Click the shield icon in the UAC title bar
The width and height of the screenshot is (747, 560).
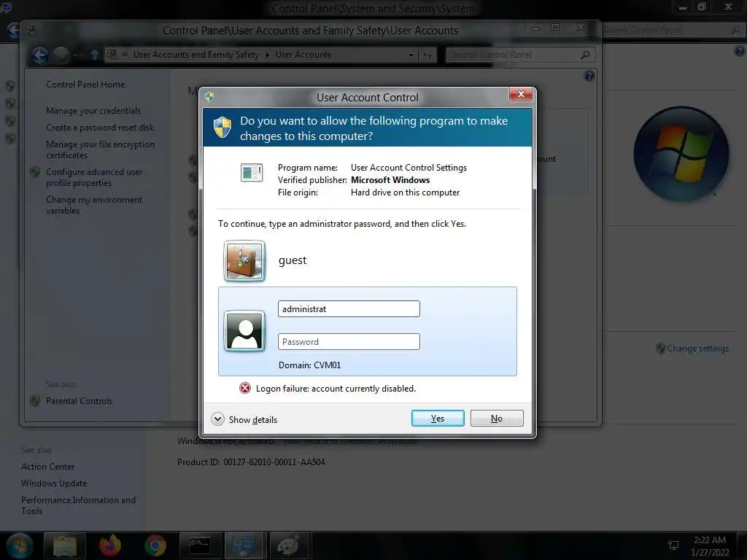[209, 97]
